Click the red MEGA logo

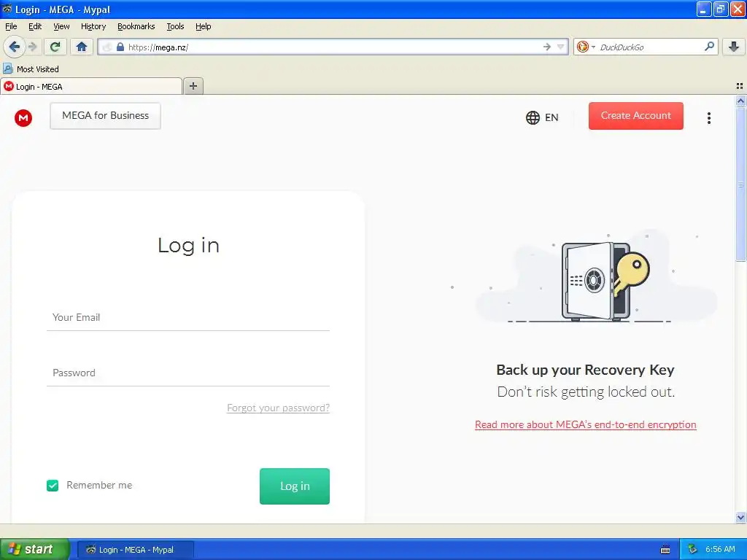click(23, 117)
